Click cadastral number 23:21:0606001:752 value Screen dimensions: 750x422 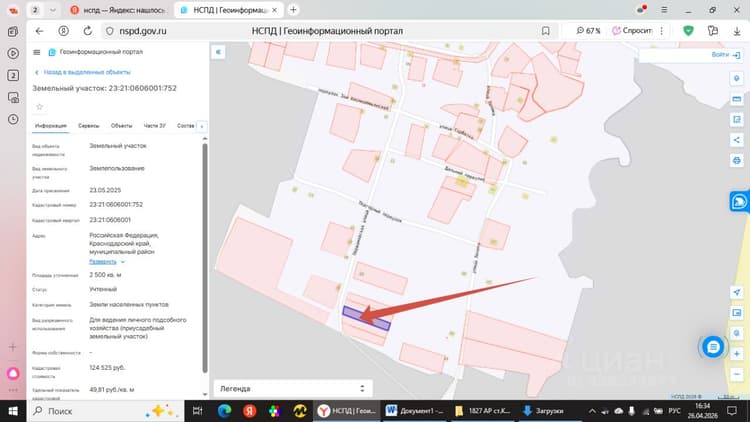(x=116, y=205)
